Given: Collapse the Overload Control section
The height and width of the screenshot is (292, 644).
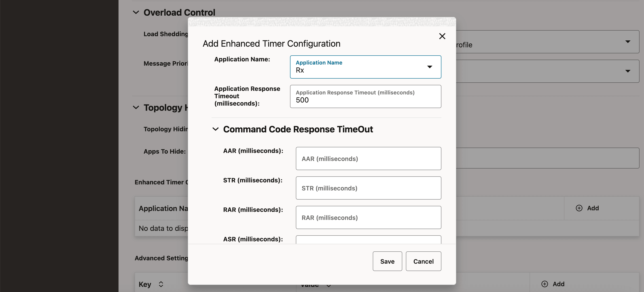Looking at the screenshot, I should click(136, 12).
